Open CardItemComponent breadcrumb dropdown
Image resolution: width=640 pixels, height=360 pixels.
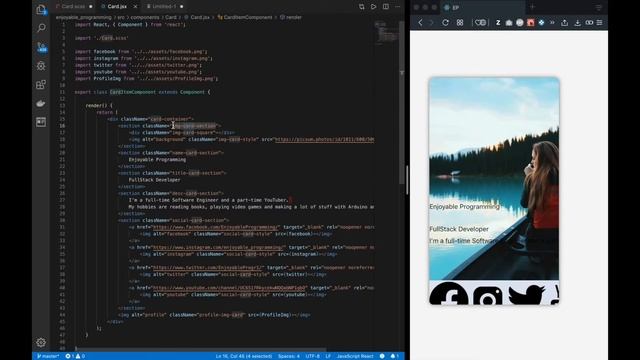(x=244, y=18)
